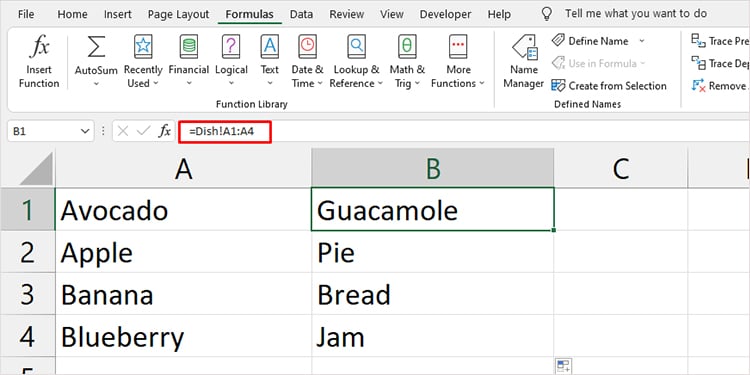Open the Name Box dropdown

point(85,131)
